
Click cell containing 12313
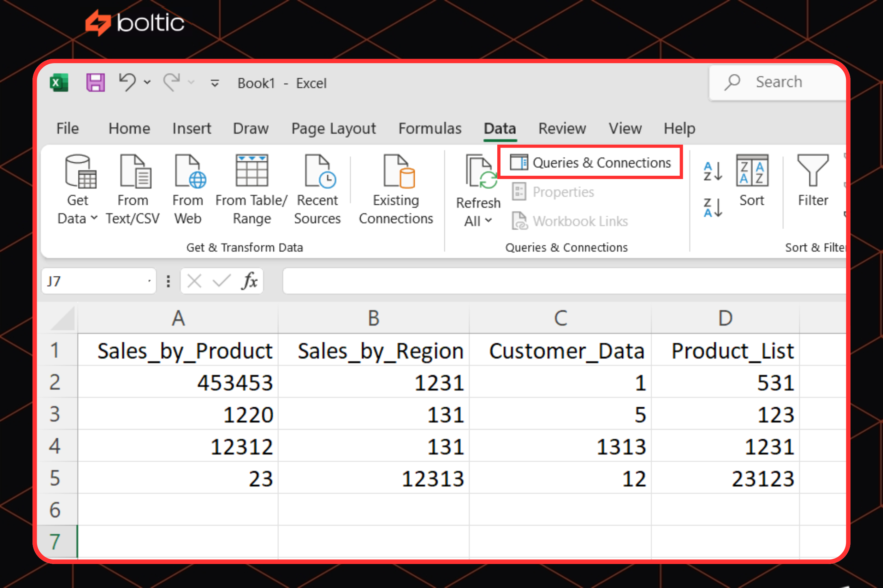coord(374,478)
